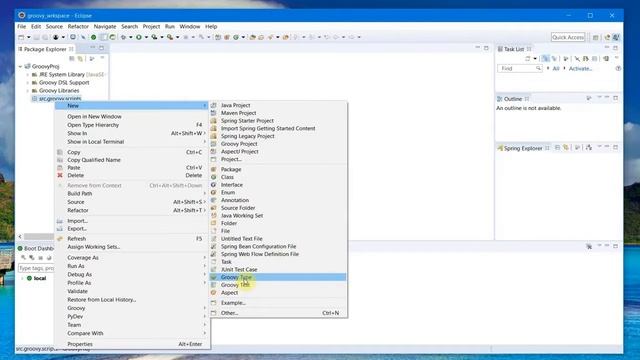Click the AspectJ Project icon
640x360 pixels.
213,151
